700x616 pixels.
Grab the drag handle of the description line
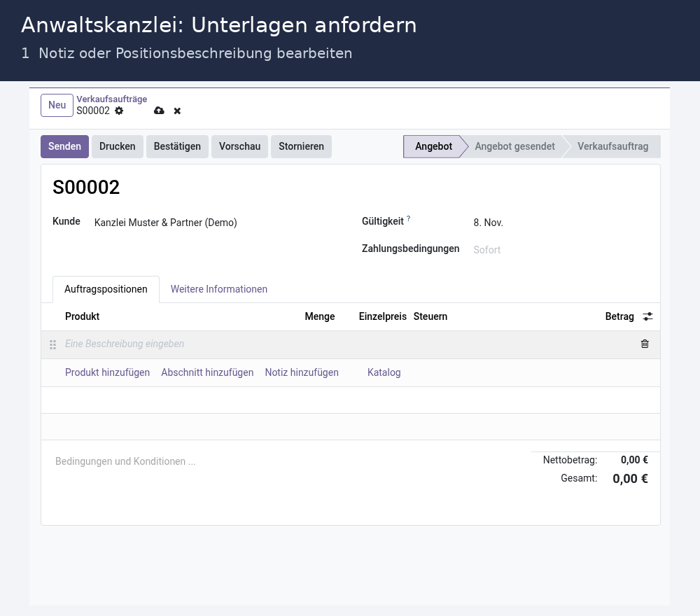pyautogui.click(x=52, y=344)
